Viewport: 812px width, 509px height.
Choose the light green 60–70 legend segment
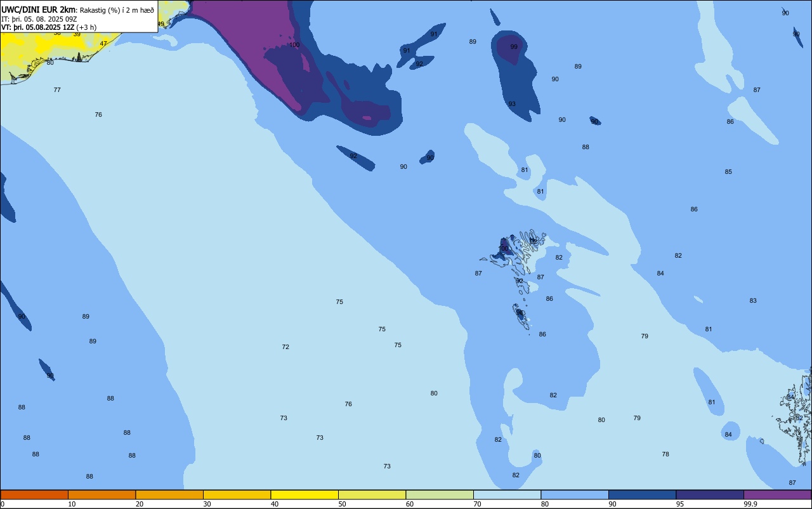pyautogui.click(x=440, y=494)
